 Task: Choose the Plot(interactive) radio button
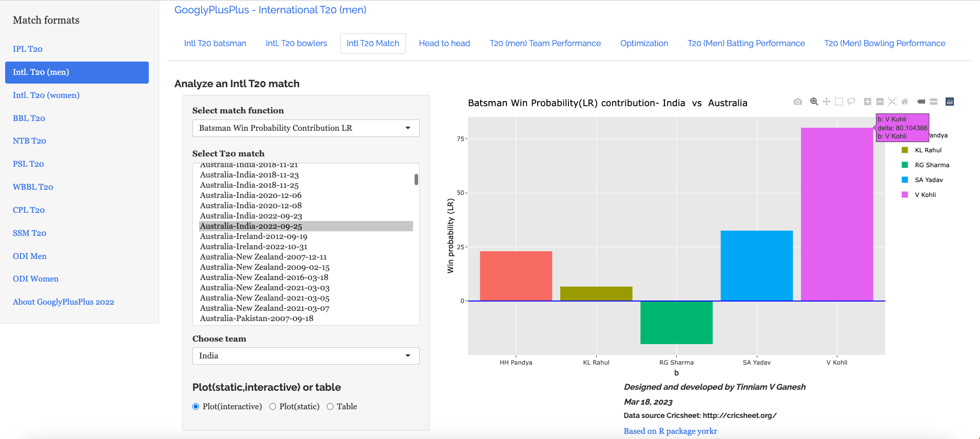196,407
